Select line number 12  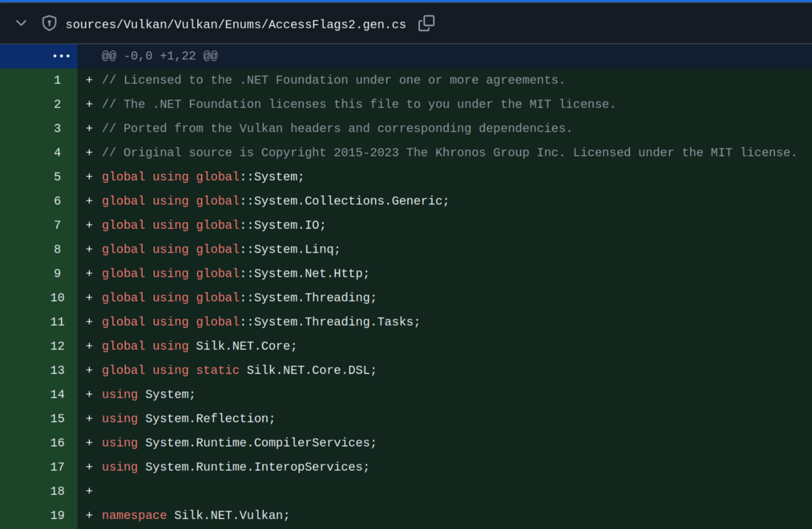pos(57,346)
